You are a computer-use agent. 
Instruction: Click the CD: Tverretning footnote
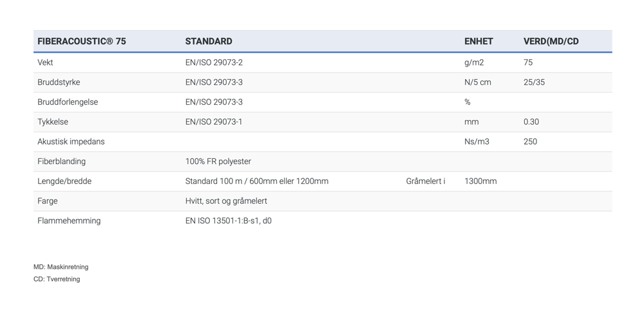(57, 279)
